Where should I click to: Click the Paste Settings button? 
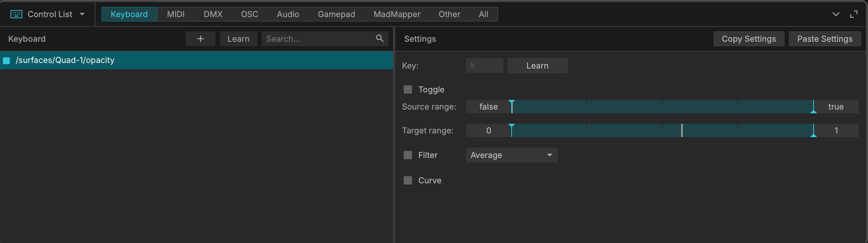tap(825, 39)
